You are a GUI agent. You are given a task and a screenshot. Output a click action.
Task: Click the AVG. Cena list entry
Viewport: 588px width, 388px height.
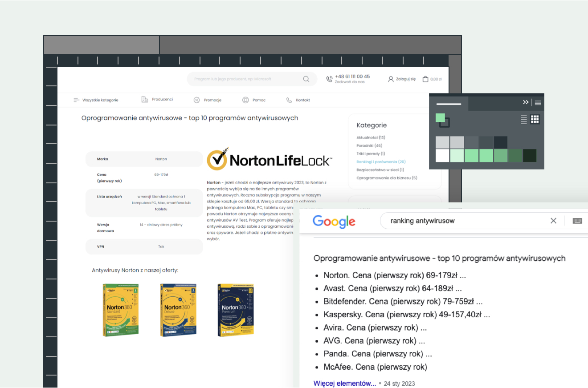pos(374,341)
